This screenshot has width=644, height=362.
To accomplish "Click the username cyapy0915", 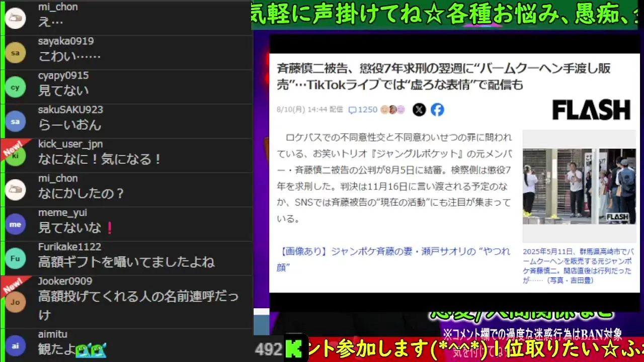I will [x=63, y=75].
